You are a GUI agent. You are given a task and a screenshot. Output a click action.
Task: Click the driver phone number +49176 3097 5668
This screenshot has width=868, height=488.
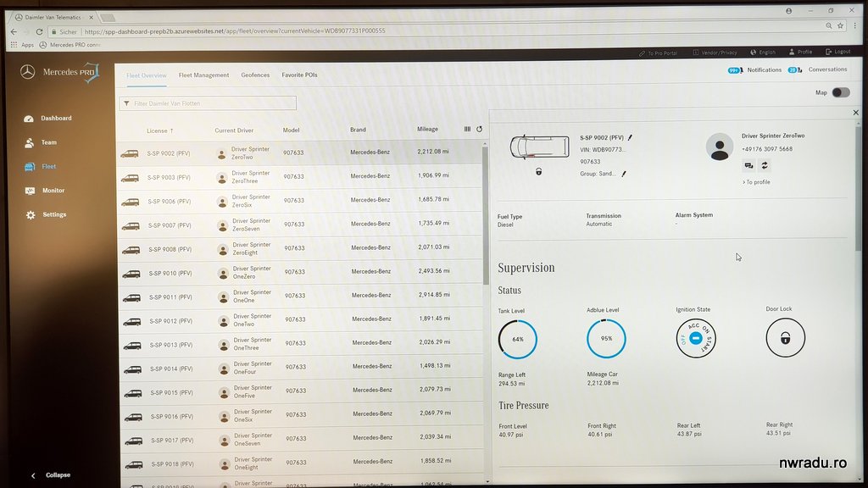(766, 149)
